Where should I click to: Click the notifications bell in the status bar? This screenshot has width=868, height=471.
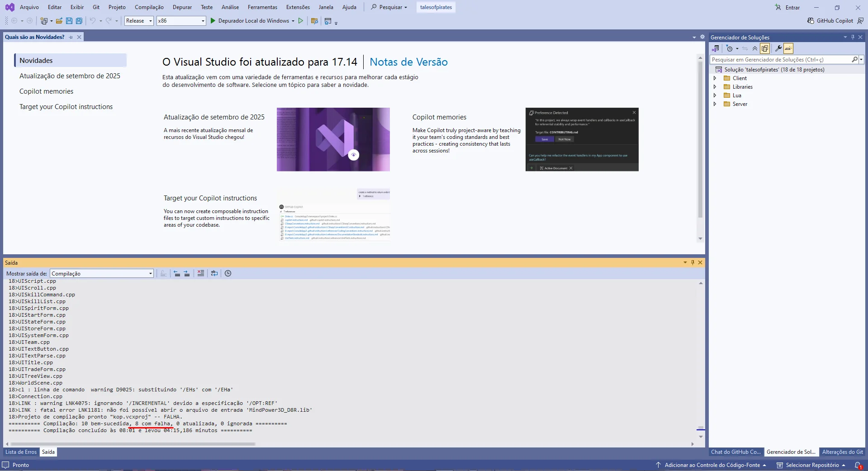pos(858,465)
